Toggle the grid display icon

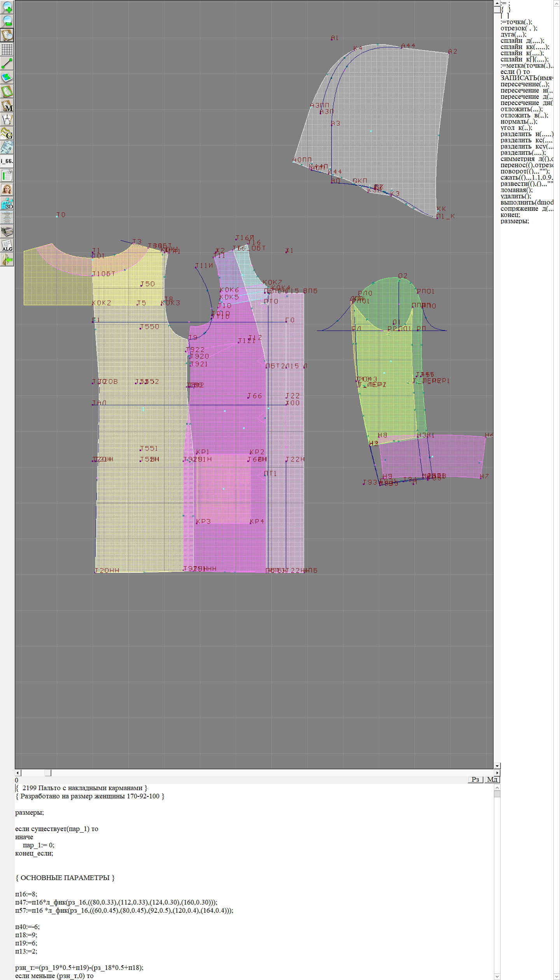tap(7, 49)
